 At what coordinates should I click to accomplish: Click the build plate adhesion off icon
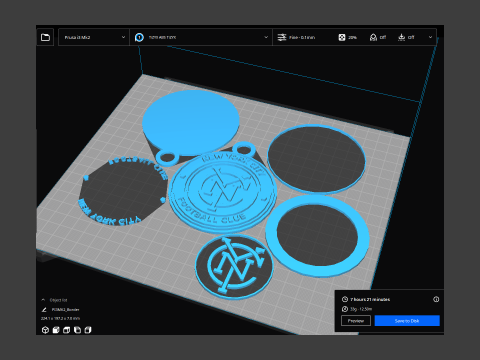point(402,37)
